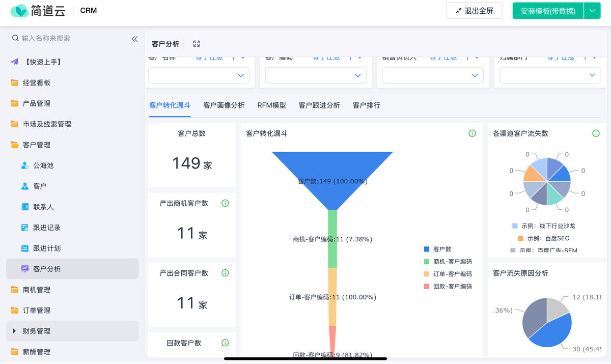Select 客户分析 dashboard in sidebar
Viewport: 611px width, 364px height.
pos(72,269)
